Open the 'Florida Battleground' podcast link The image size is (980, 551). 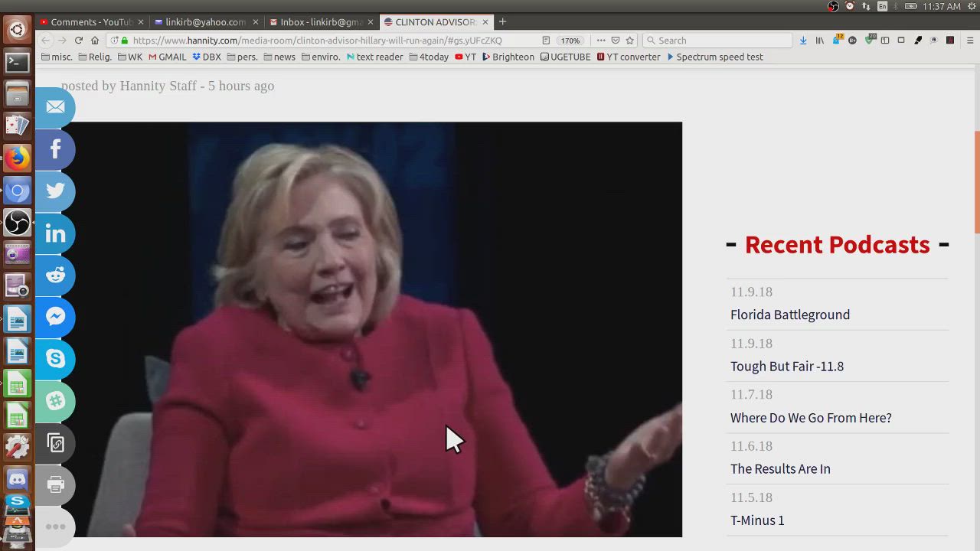(789, 315)
